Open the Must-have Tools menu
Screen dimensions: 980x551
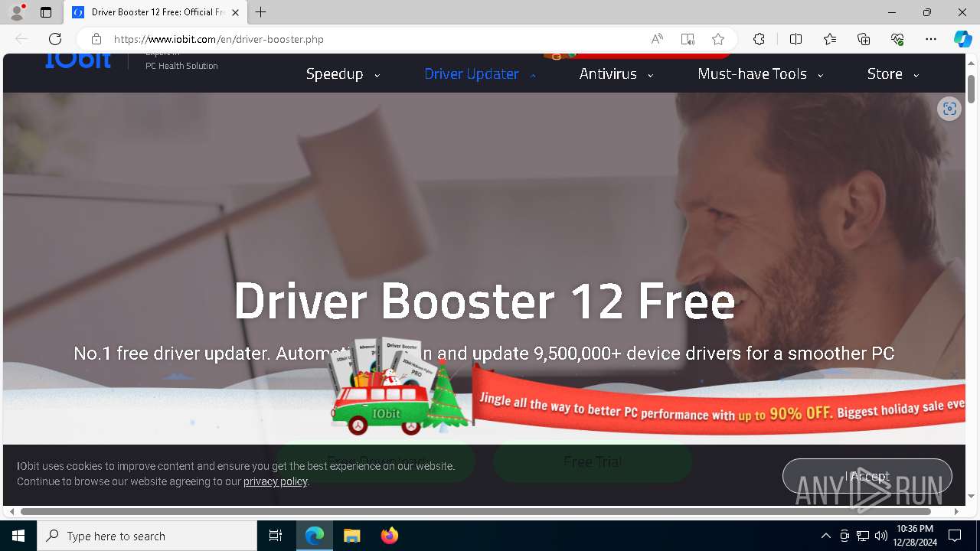(x=753, y=74)
